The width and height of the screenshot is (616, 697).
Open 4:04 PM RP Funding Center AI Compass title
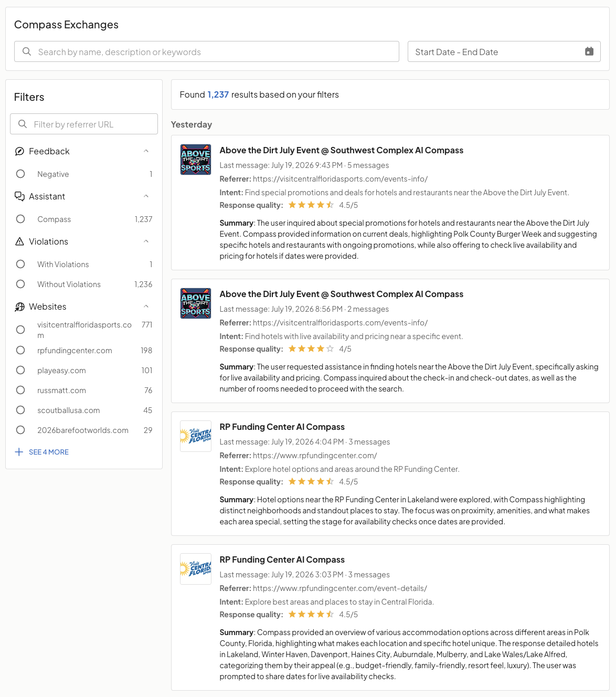tap(282, 427)
